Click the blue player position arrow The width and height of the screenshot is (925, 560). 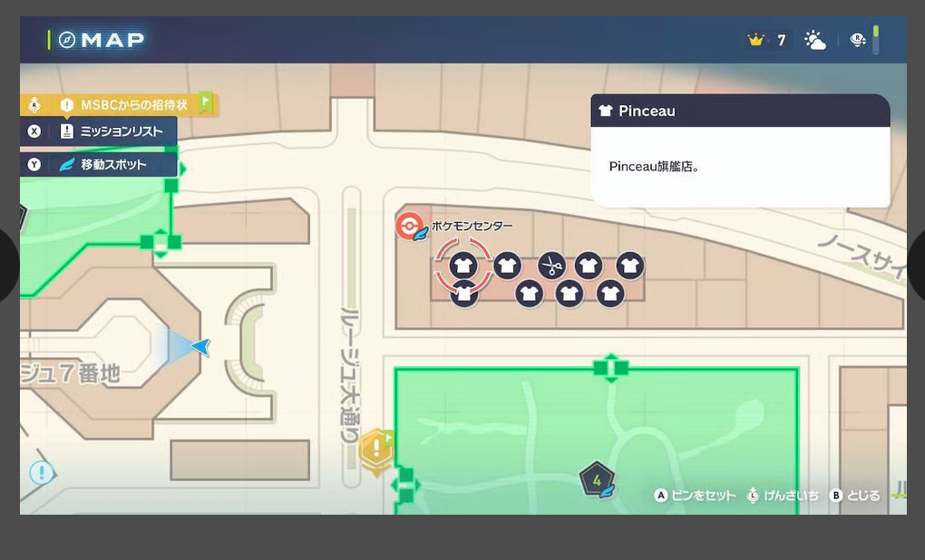[200, 346]
